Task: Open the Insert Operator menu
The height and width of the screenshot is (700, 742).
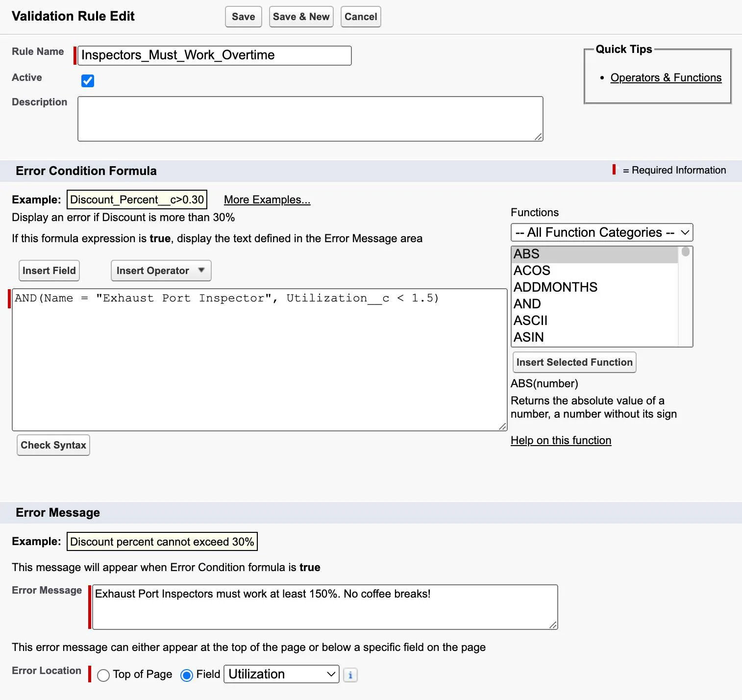Action: [x=161, y=271]
